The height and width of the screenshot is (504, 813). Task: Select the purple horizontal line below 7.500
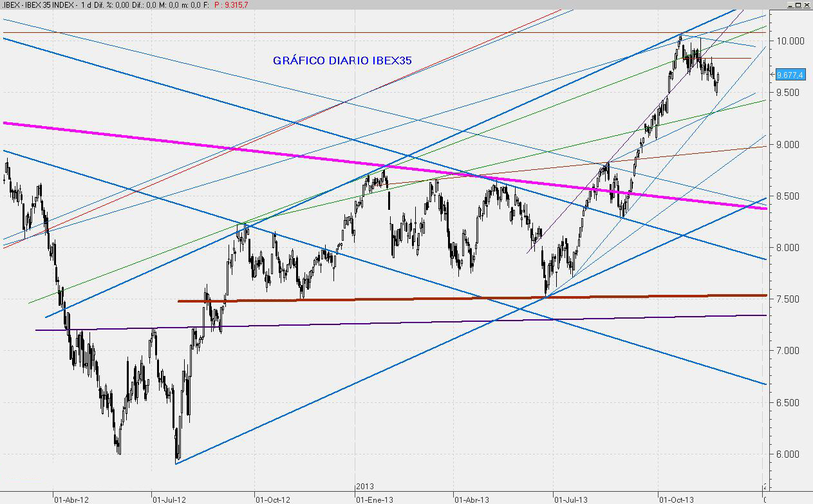[386, 322]
